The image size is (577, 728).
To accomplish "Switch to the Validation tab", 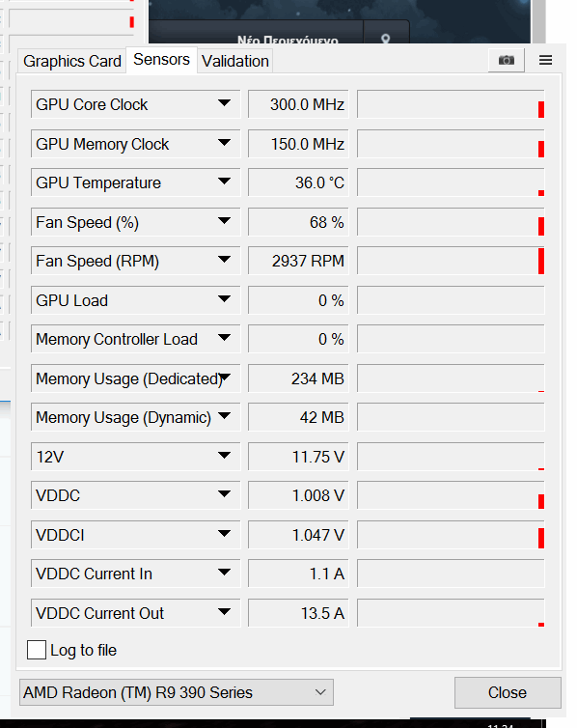I will pos(235,61).
